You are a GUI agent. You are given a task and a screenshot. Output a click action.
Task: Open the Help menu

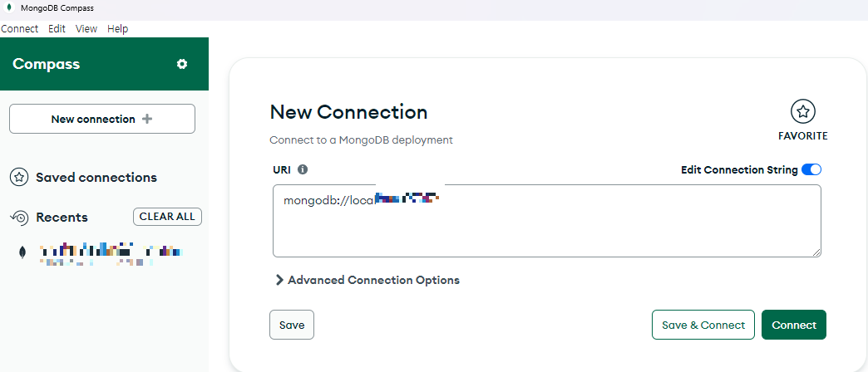coord(118,28)
